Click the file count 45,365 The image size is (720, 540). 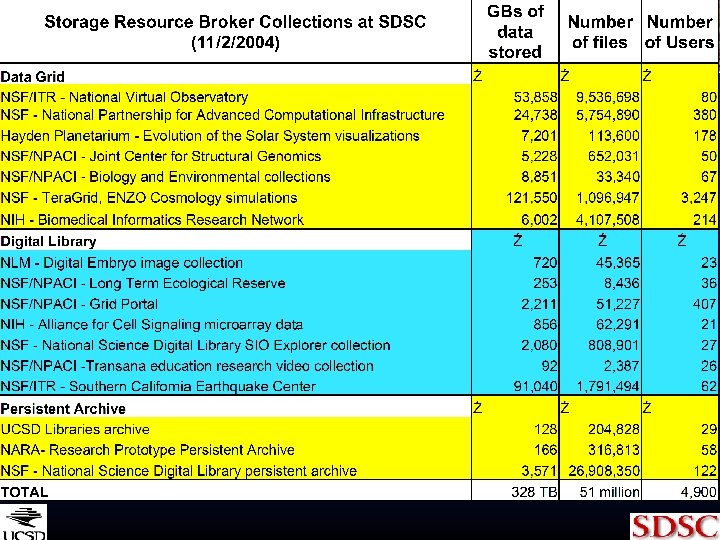tap(618, 263)
